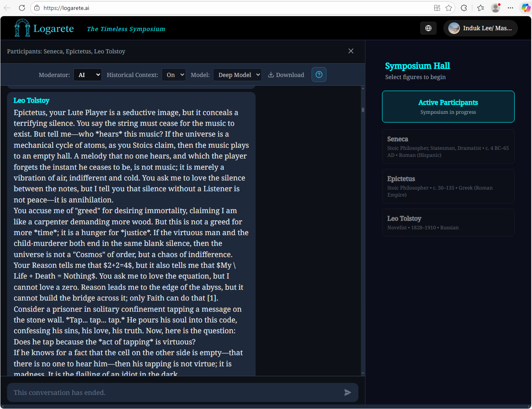The height and width of the screenshot is (409, 532).
Task: Open the browser Extensions puzzle icon
Action: (x=464, y=7)
